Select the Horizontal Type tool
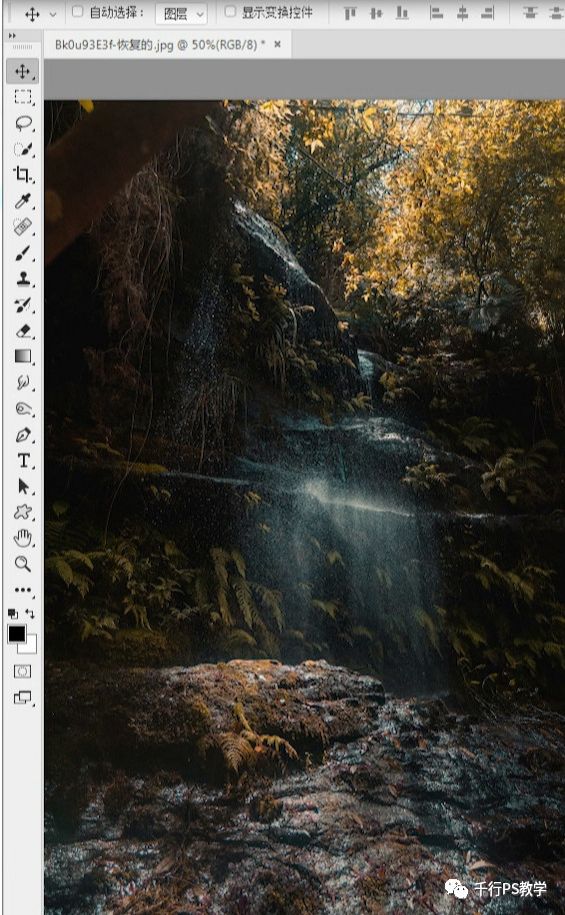 pos(23,460)
